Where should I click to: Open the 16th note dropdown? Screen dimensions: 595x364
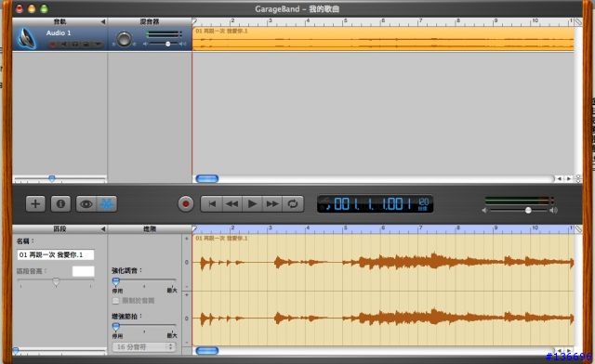pyautogui.click(x=144, y=347)
